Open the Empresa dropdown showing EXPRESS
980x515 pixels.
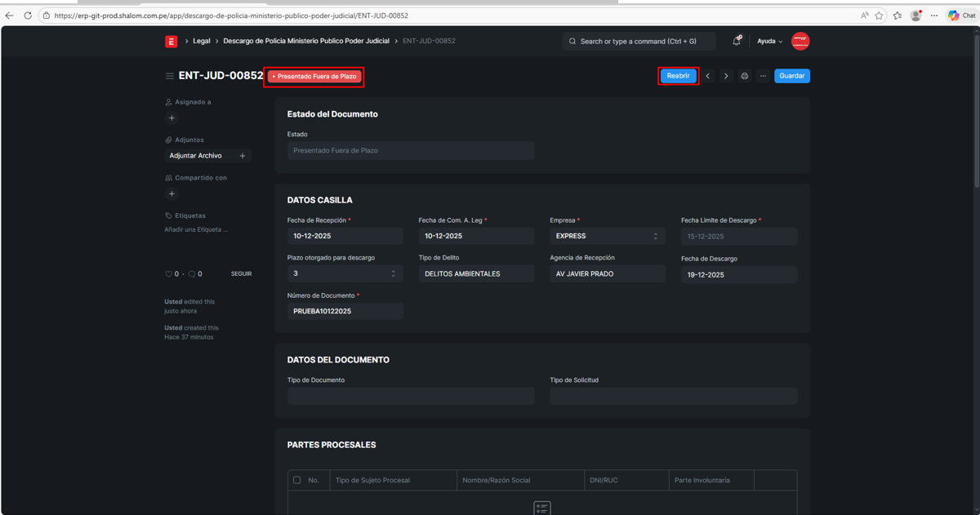tap(607, 236)
